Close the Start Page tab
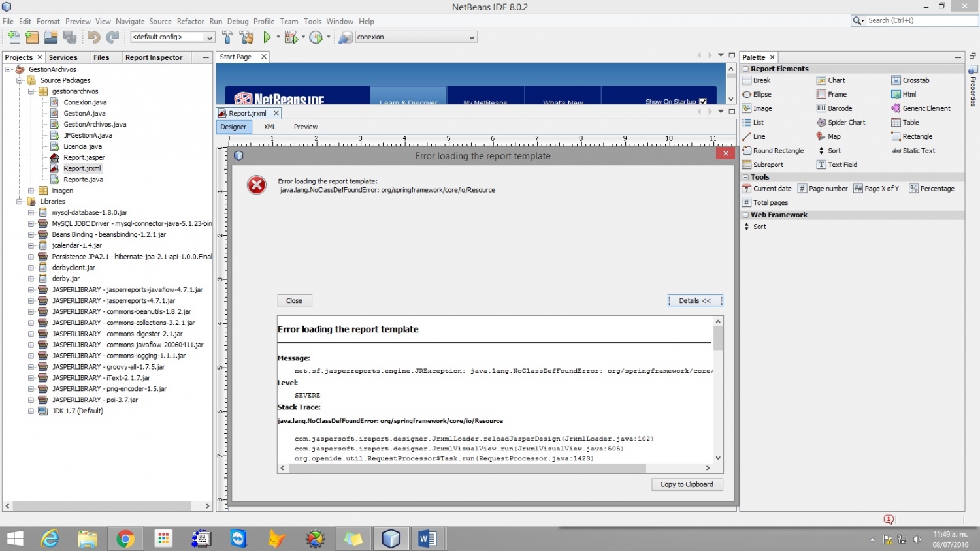 click(x=264, y=57)
